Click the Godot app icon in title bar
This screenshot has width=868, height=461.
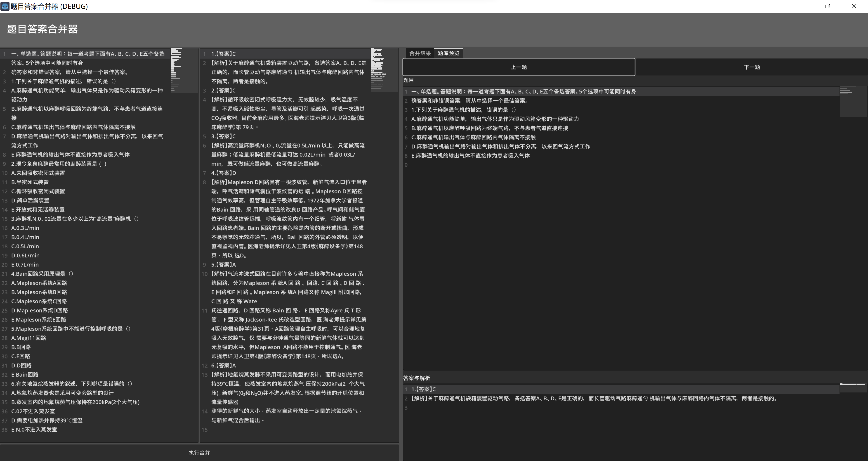click(5, 6)
